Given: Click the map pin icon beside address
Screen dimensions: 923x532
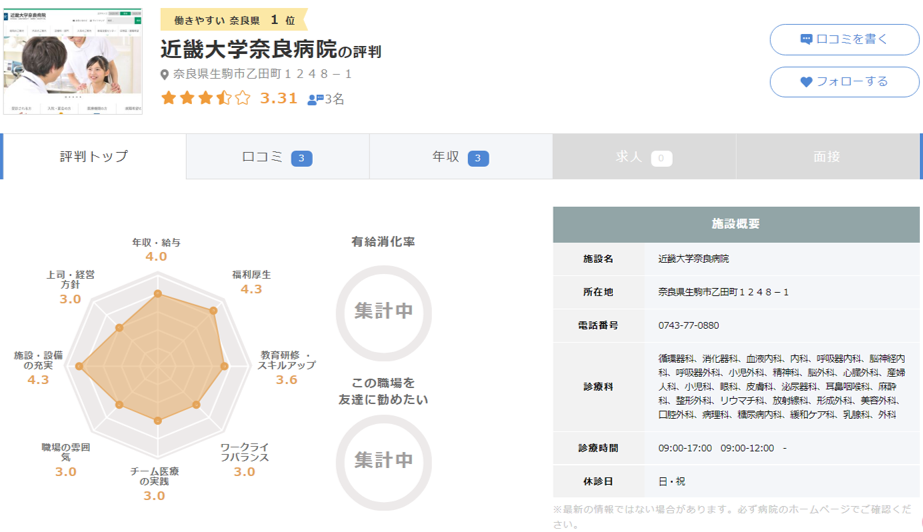Looking at the screenshot, I should click(x=165, y=75).
